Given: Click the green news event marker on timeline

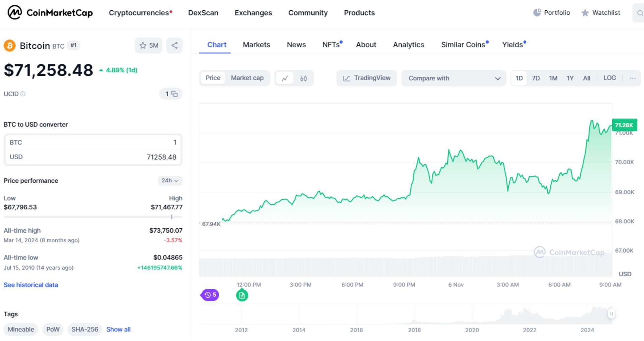Looking at the screenshot, I should [241, 295].
